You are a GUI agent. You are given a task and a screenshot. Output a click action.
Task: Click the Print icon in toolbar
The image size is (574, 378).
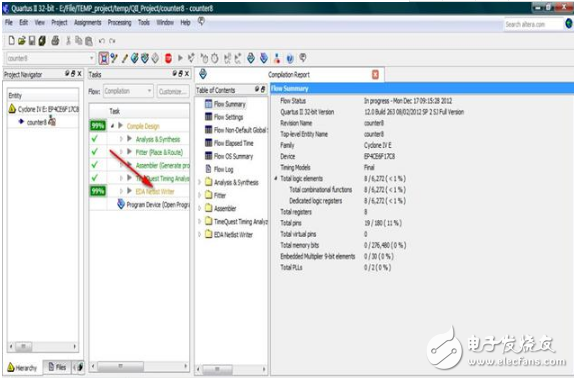point(55,40)
